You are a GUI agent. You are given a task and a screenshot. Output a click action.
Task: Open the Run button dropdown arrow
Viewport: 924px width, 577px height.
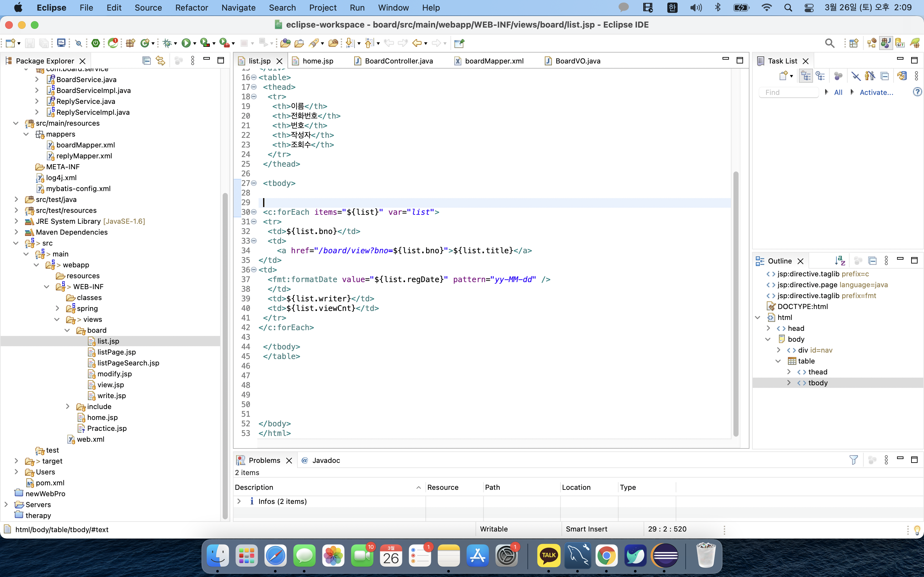(x=195, y=44)
